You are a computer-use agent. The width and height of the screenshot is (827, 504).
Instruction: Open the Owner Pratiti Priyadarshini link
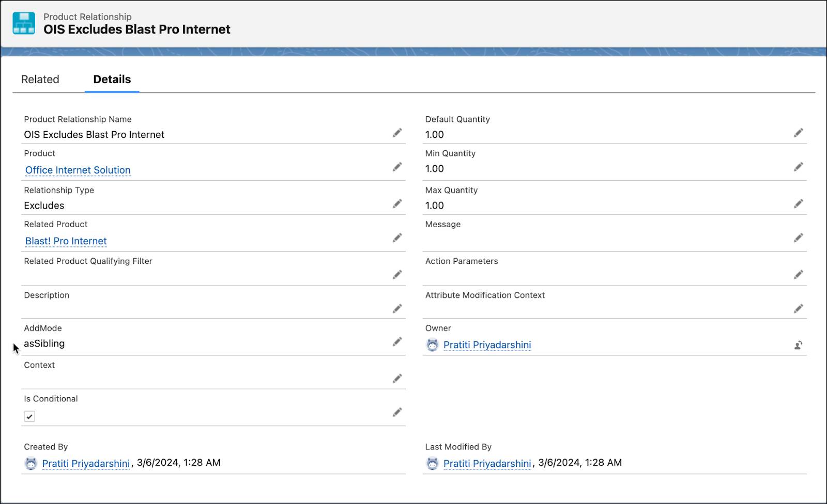(487, 345)
